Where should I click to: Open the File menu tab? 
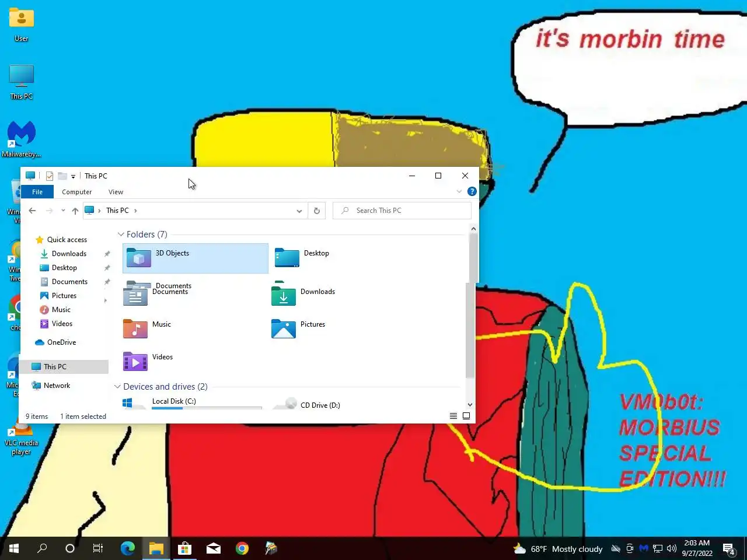(x=37, y=192)
